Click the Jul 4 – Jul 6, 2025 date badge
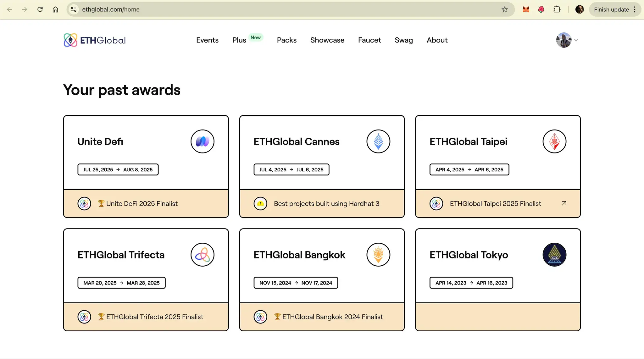 click(291, 169)
